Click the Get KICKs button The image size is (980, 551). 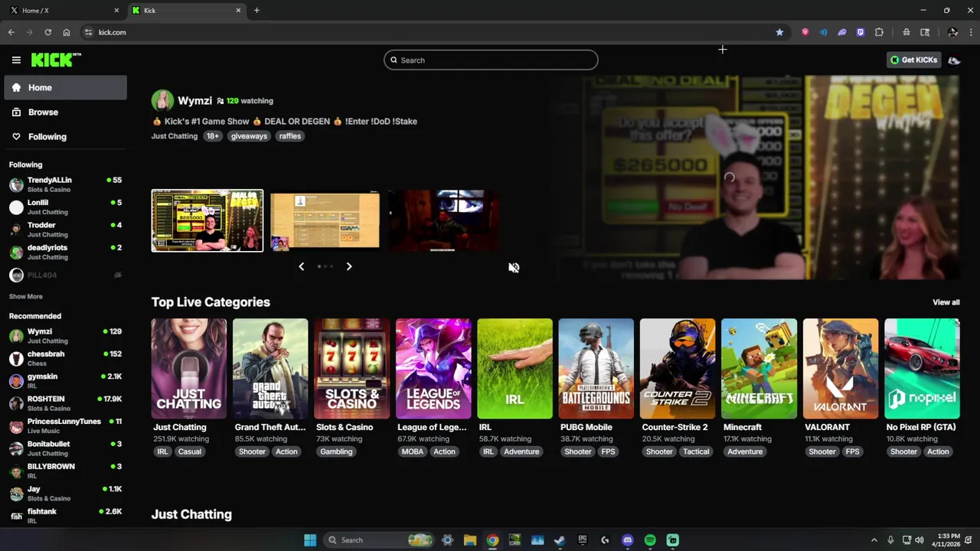[913, 60]
